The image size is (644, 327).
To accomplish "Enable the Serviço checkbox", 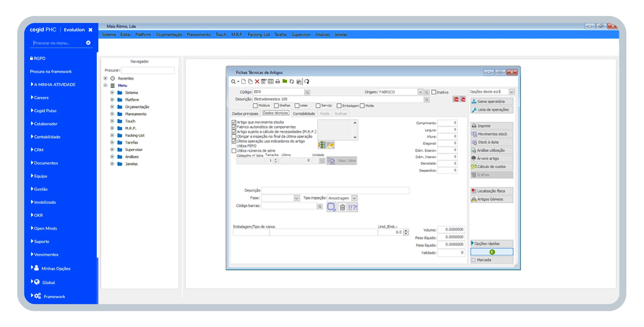I will pyautogui.click(x=318, y=106).
